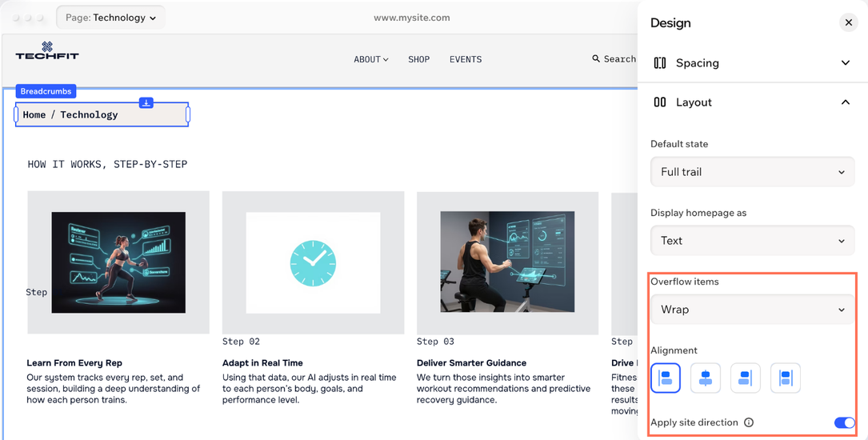Click the Step 03 label
This screenshot has width=868, height=440.
click(435, 342)
